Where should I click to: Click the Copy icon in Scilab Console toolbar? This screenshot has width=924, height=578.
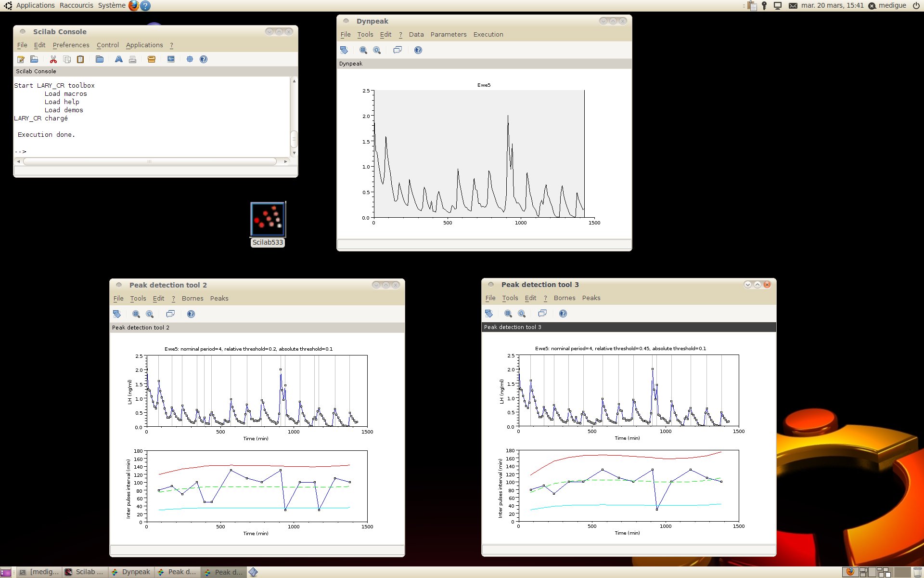(x=67, y=59)
